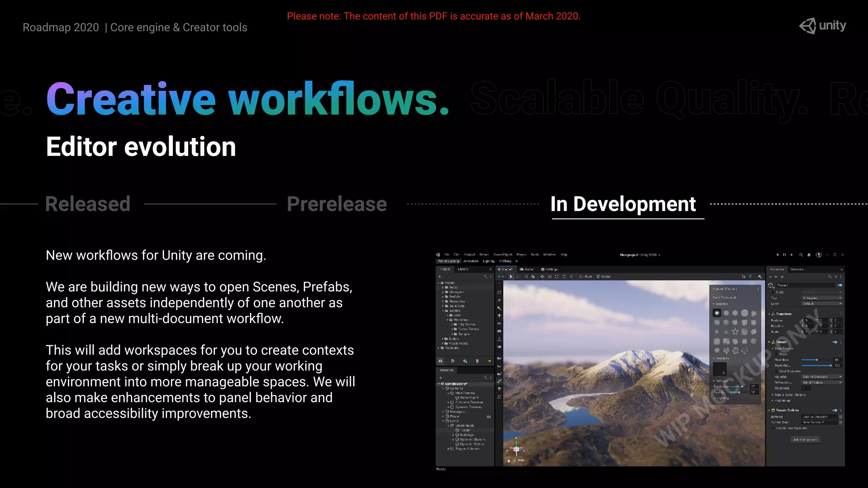Toggle the Terrain Collider enabled switch
868x488 pixels.
835,410
